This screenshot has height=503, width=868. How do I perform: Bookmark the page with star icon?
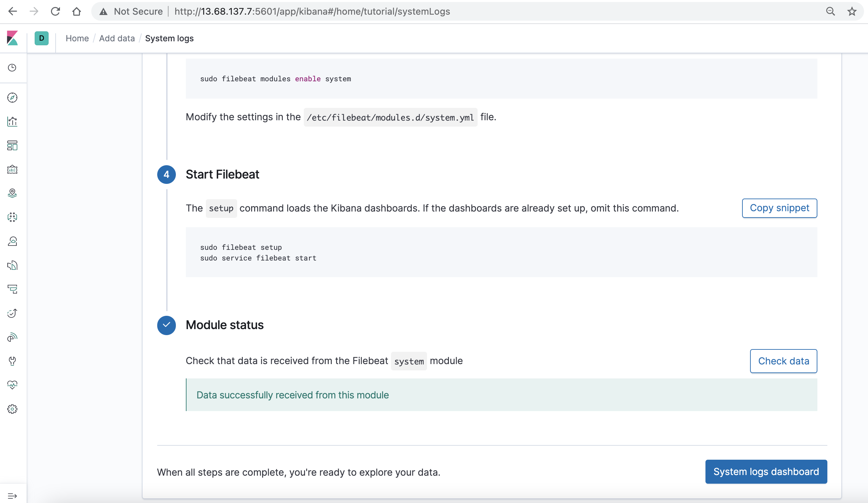[851, 11]
